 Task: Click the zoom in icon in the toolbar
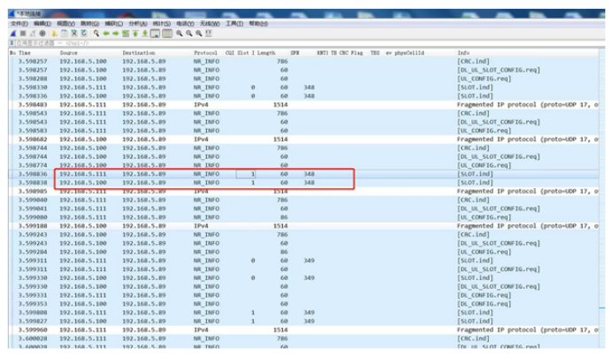tap(180, 33)
